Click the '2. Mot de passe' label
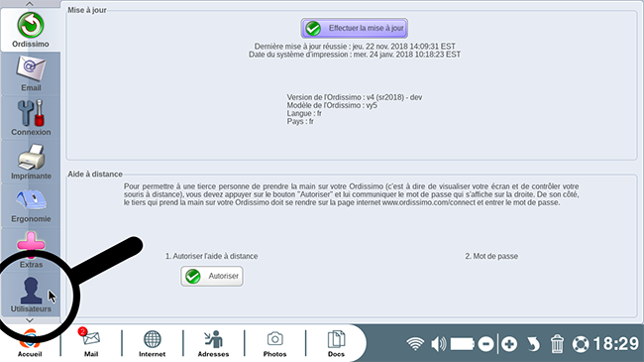 491,256
